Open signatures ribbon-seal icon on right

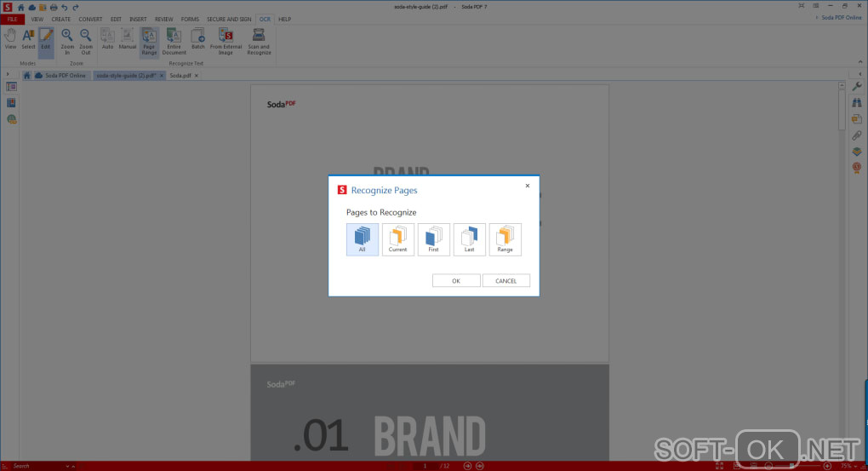[x=857, y=167]
